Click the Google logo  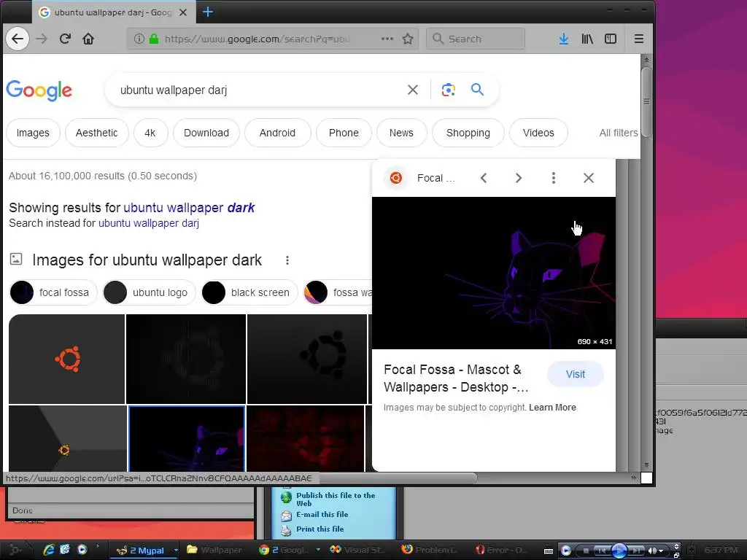[x=39, y=90]
